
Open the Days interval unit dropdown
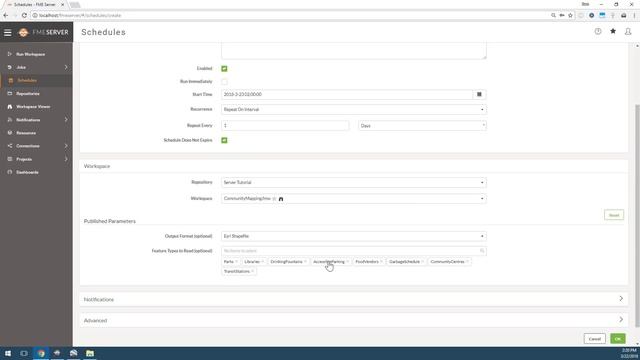[422, 125]
